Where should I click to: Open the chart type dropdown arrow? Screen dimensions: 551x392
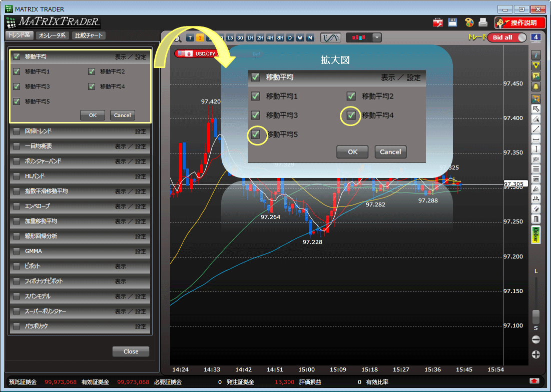click(x=377, y=37)
